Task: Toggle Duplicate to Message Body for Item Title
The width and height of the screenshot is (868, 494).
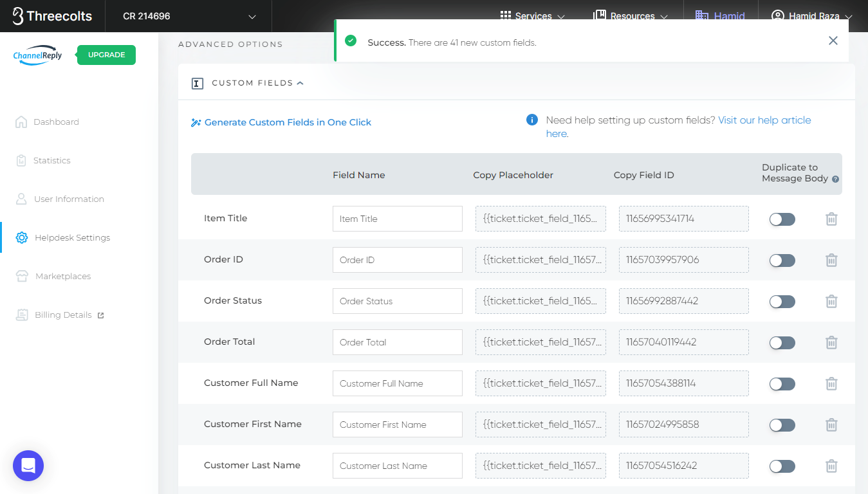Action: coord(782,219)
